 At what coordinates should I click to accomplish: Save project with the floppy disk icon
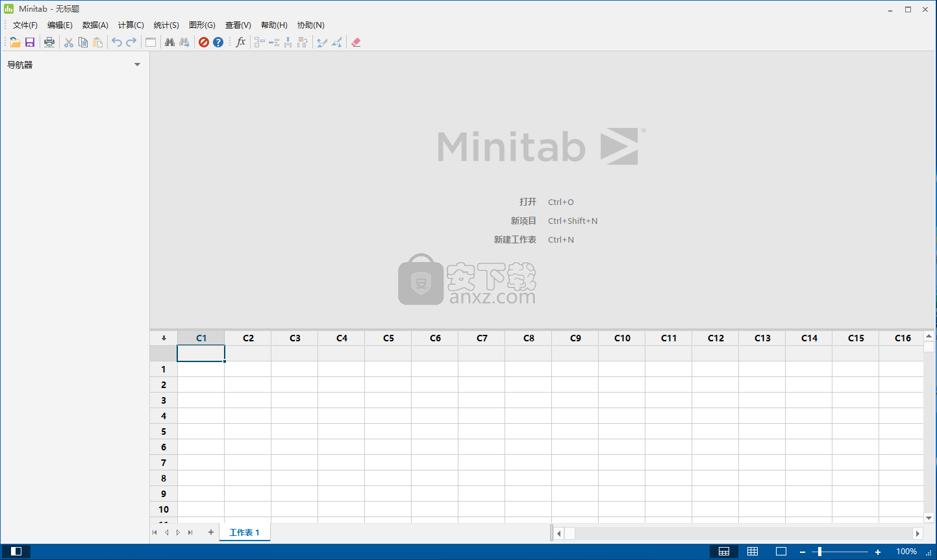tap(30, 42)
